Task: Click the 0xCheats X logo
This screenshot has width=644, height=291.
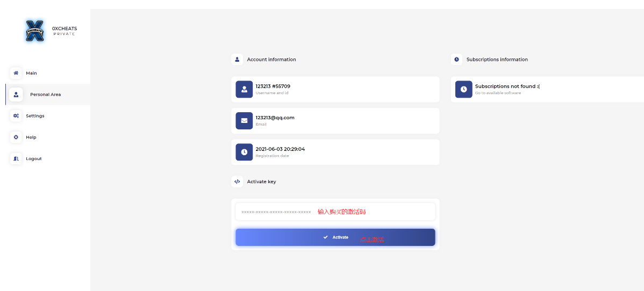Action: point(35,31)
